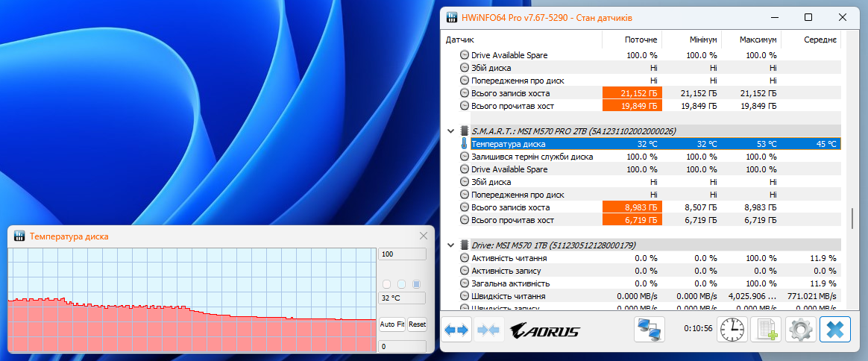Image resolution: width=868 pixels, height=361 pixels.
Task: Collapse the Drive MSI M570 1TB group
Action: [x=450, y=245]
